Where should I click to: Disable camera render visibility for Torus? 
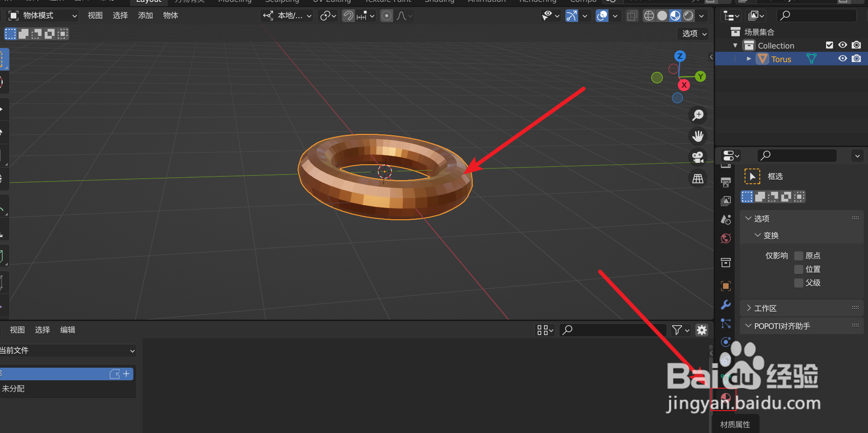pos(856,58)
